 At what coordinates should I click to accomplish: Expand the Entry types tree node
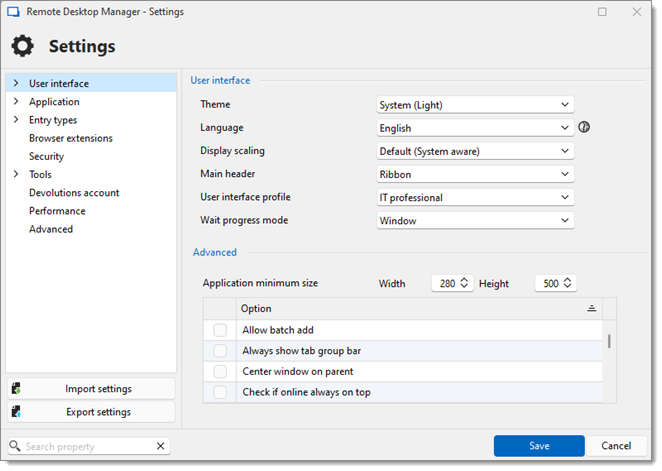pos(16,119)
